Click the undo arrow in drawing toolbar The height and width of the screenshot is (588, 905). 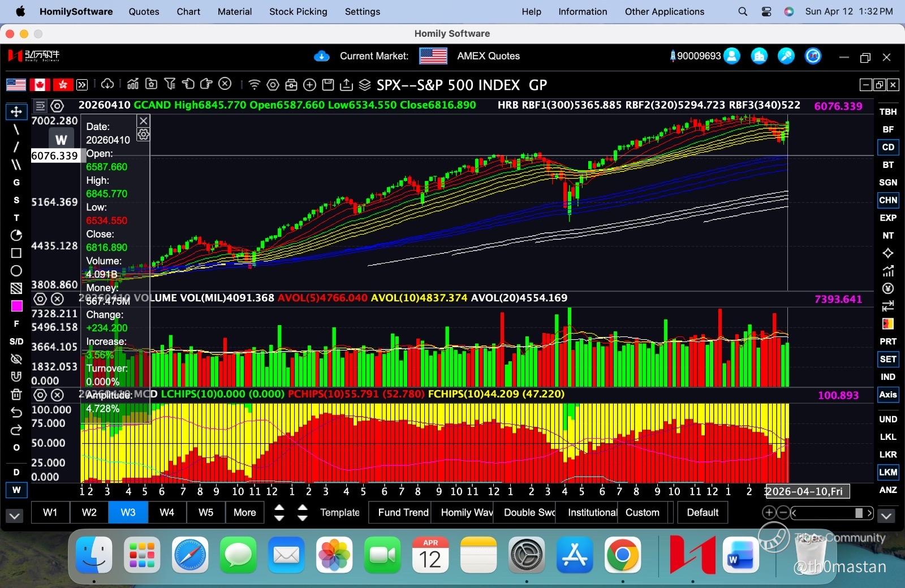pyautogui.click(x=16, y=412)
